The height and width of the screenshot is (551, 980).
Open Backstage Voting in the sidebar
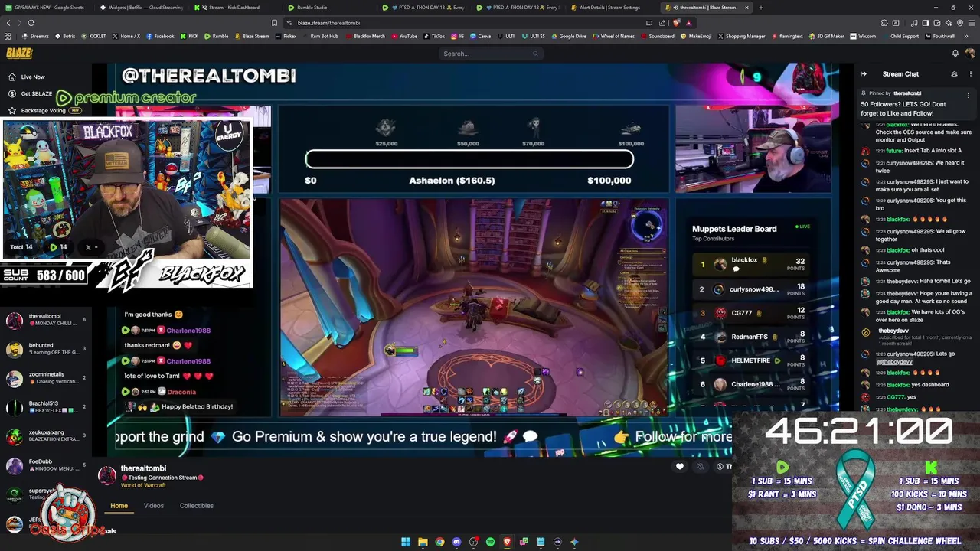[44, 110]
